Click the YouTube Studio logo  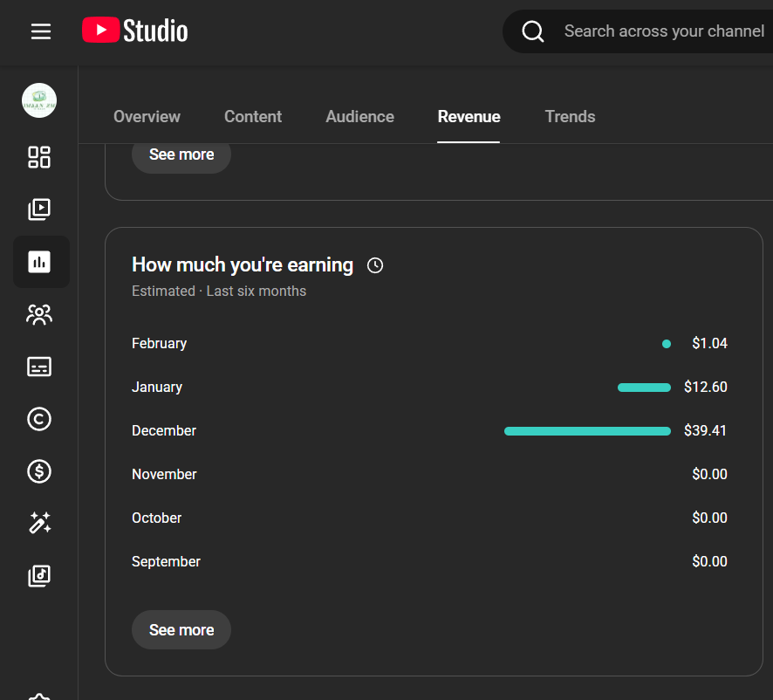pos(135,31)
